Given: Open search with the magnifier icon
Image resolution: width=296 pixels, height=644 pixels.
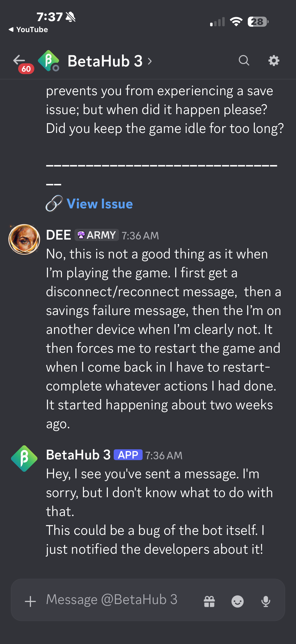Looking at the screenshot, I should (244, 60).
